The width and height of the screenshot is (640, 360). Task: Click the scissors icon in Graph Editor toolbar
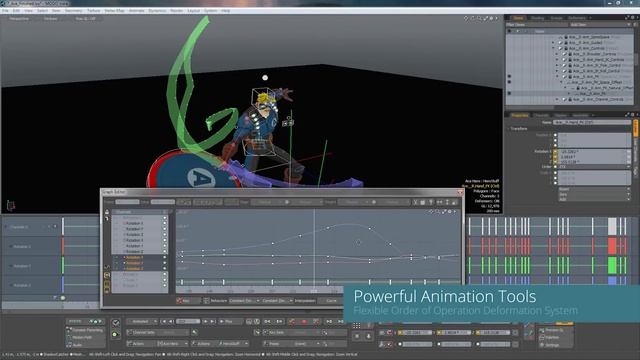coord(415,202)
